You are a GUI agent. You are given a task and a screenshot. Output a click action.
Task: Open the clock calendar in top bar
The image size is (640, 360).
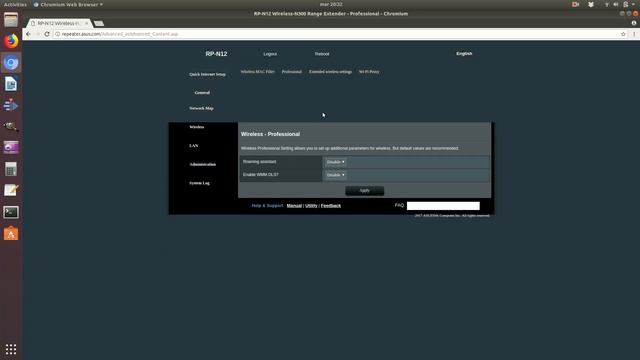click(331, 4)
